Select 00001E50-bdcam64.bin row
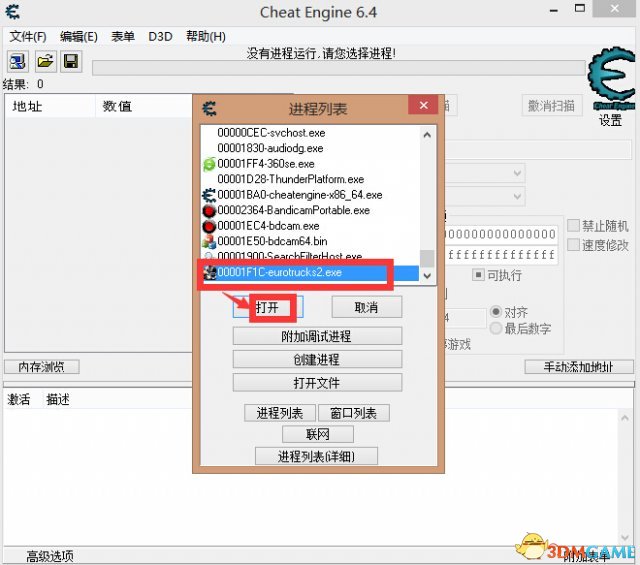The width and height of the screenshot is (640, 565). click(x=310, y=242)
